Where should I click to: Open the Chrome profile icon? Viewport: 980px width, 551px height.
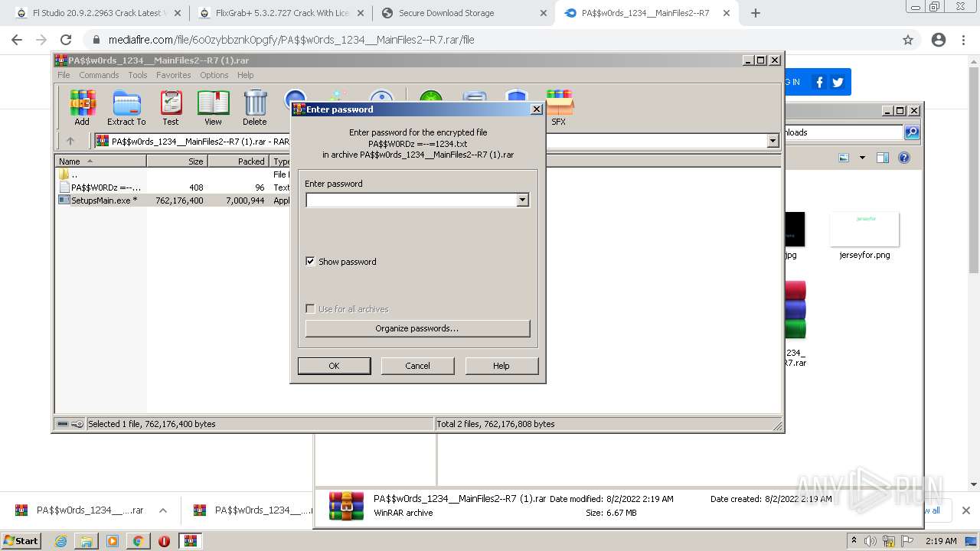click(939, 40)
